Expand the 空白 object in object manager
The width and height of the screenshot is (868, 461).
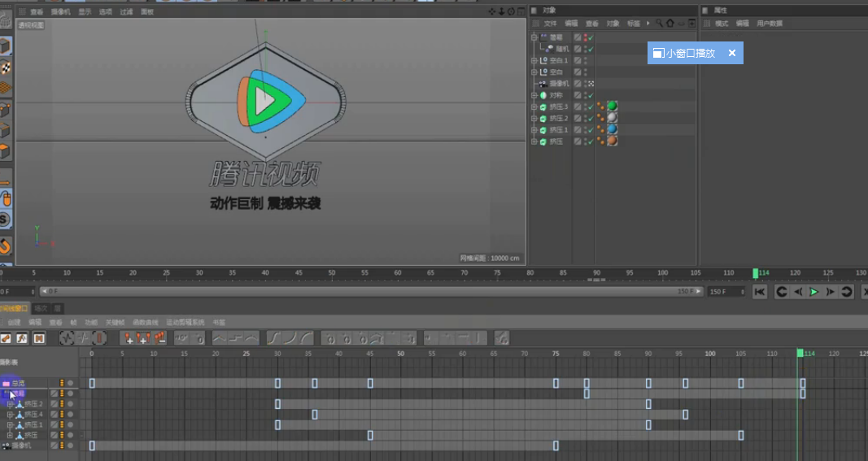point(534,72)
